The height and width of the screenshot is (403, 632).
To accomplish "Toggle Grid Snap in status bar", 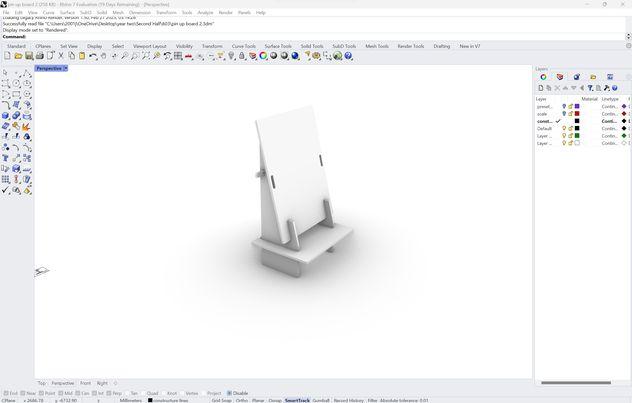I will pyautogui.click(x=222, y=401).
